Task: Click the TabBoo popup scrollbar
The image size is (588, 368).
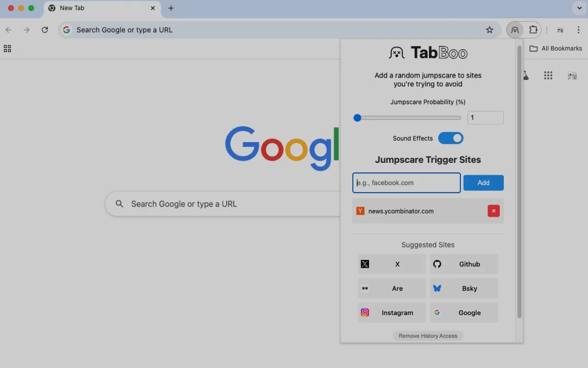Action: click(520, 182)
